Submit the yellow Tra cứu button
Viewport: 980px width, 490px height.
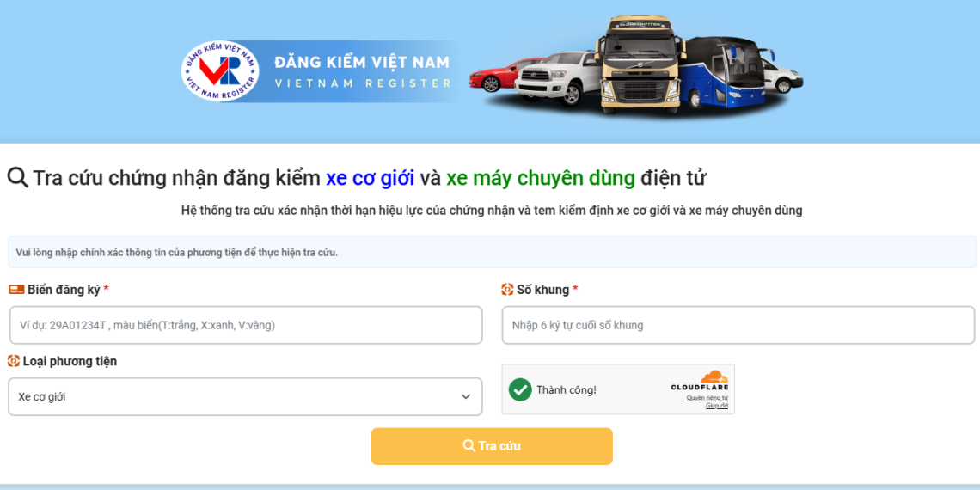click(492, 446)
